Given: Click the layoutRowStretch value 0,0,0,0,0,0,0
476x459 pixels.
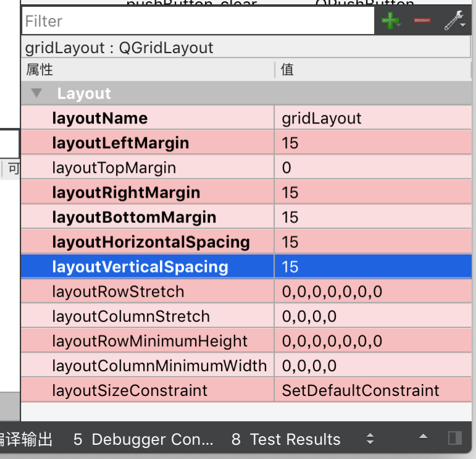Looking at the screenshot, I should [x=373, y=292].
